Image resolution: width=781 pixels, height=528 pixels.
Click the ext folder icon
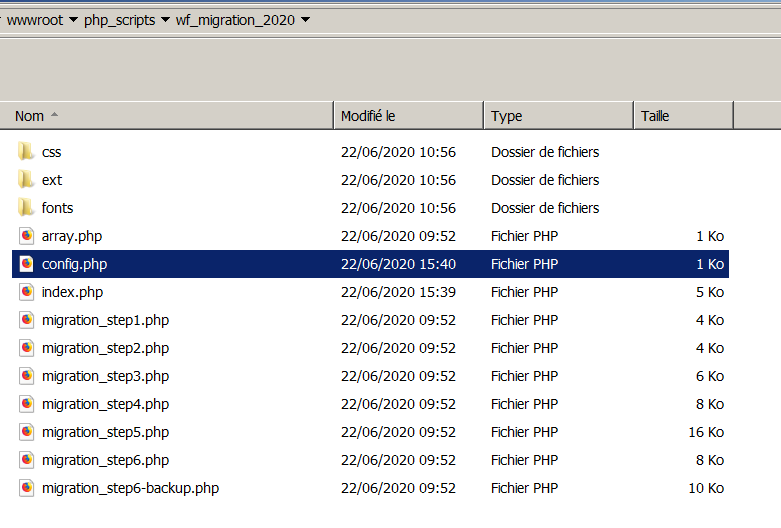coord(26,180)
